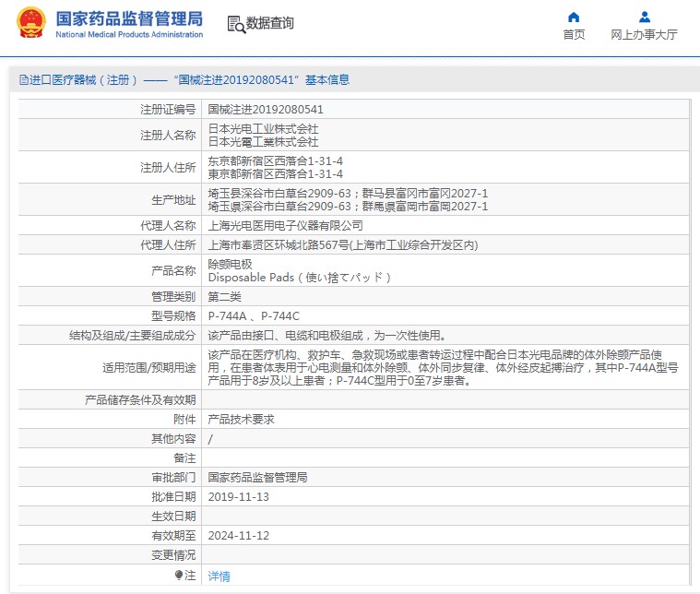Click the product name 除颤电极
Screen dimensions: 700x594
[230, 265]
